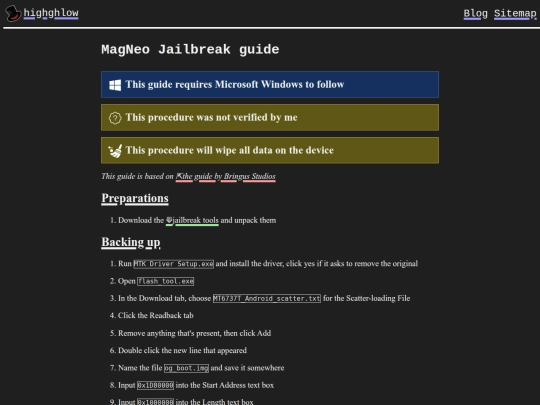Download the jailbreak tools link
540x405 pixels.
tap(192, 220)
